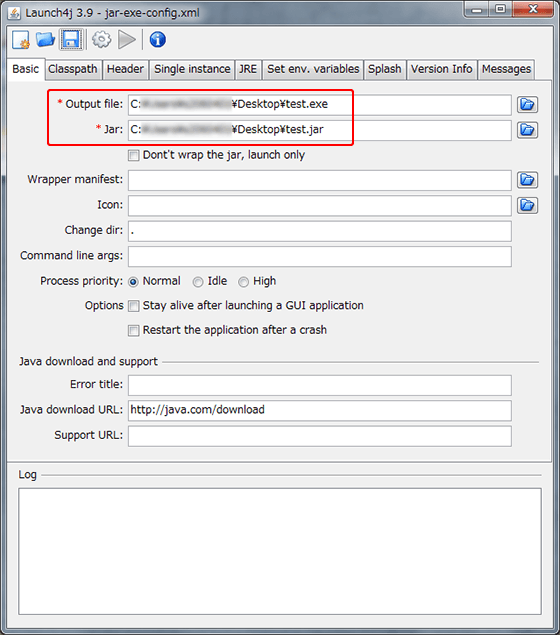Build wrapper using the gear icon
560x635 pixels.
[x=101, y=40]
